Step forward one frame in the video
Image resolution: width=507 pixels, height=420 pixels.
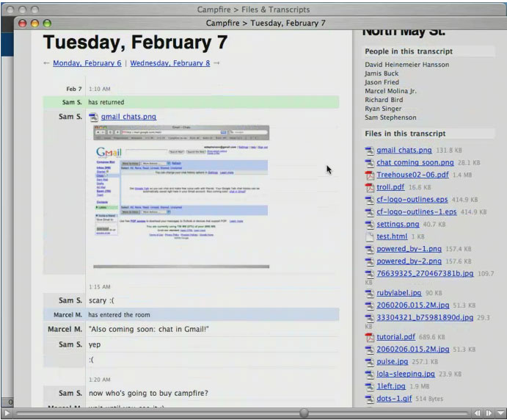pos(487,413)
